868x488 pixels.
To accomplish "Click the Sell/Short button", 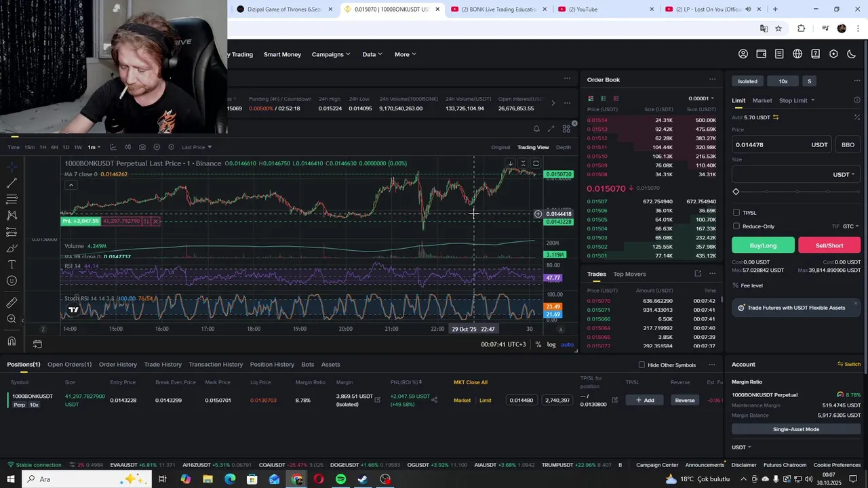I will (829, 245).
